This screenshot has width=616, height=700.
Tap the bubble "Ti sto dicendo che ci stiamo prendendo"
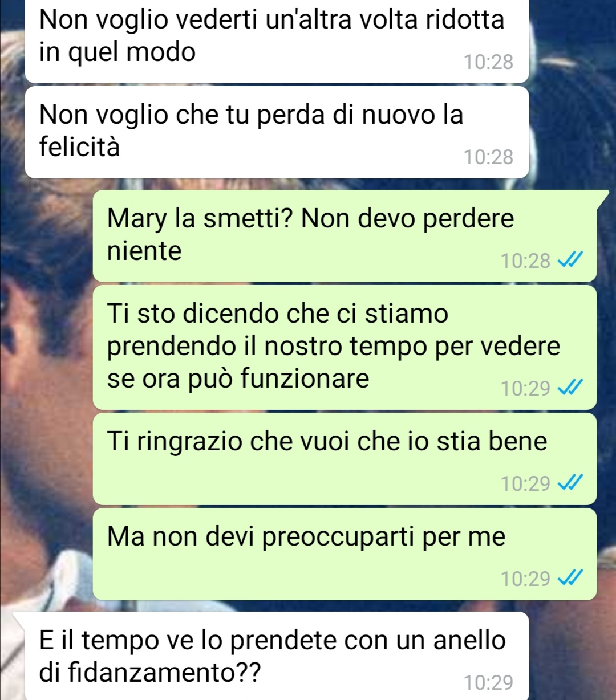coord(345,348)
